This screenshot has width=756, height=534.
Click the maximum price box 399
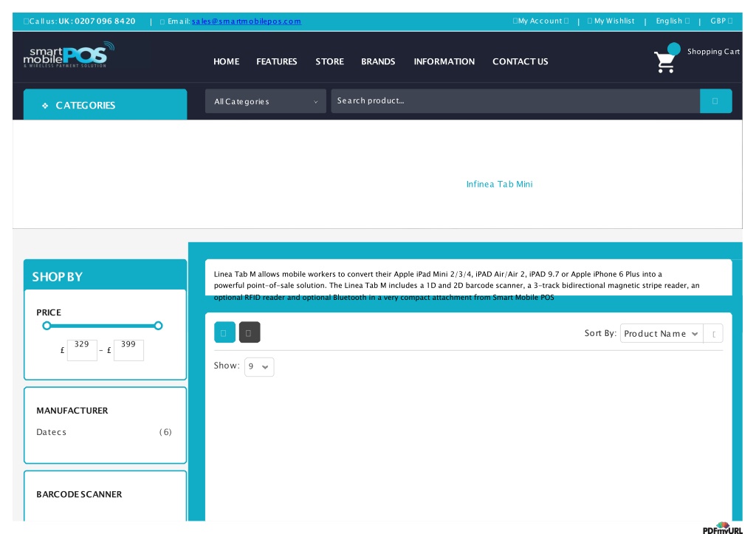click(128, 350)
